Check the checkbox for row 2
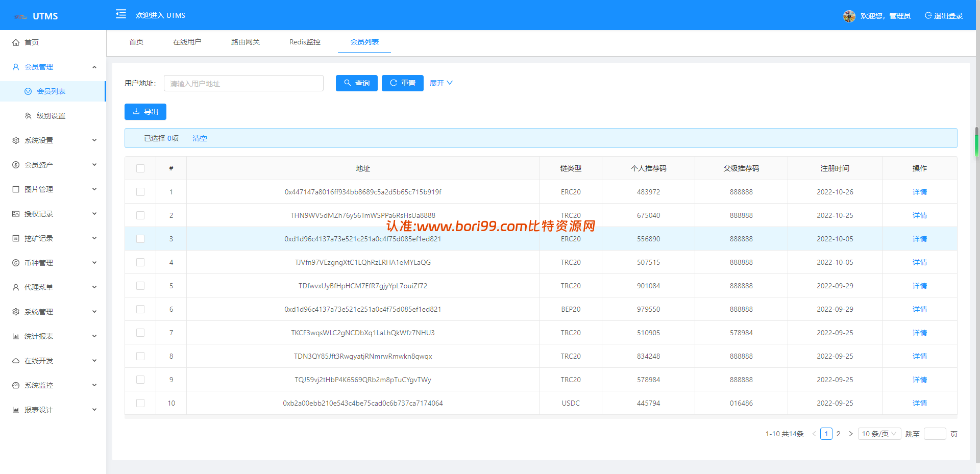Image resolution: width=980 pixels, height=474 pixels. [140, 215]
